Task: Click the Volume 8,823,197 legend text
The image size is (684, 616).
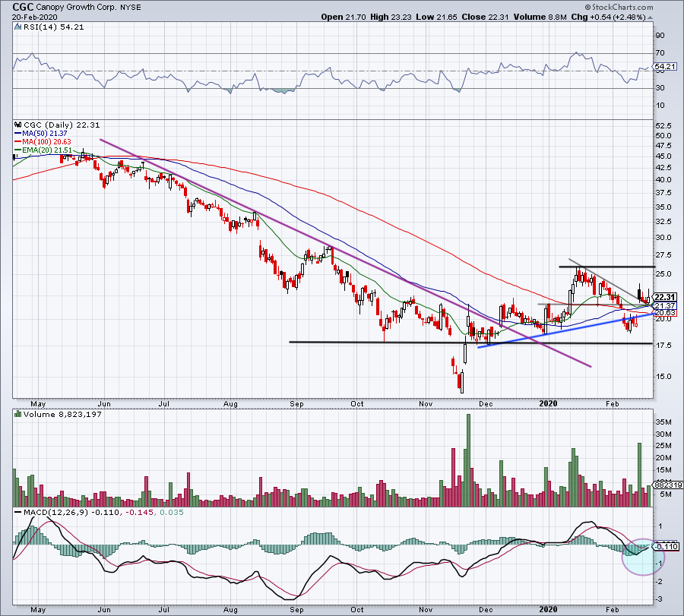Action: [x=62, y=414]
